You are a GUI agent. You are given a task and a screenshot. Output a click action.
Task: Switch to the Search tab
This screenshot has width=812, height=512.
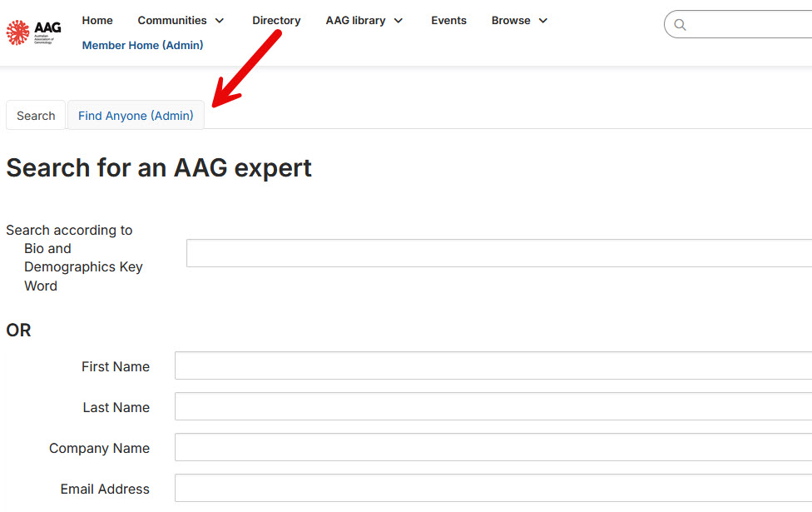click(36, 115)
